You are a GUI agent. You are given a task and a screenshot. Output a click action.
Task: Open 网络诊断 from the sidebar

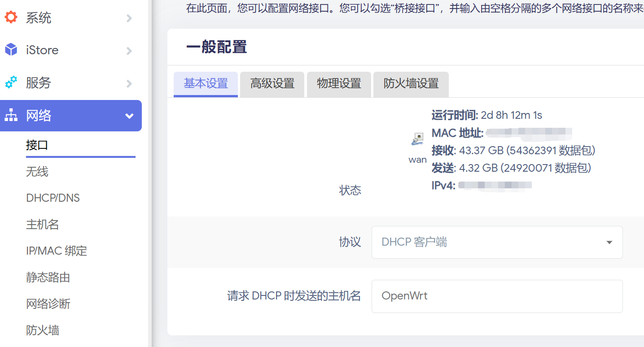pos(48,304)
